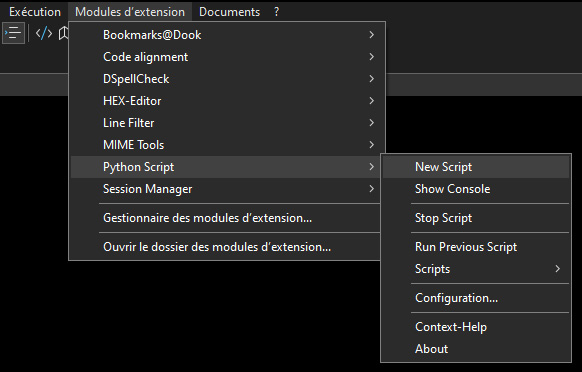Select Python Script menu entry
582x372 pixels.
coord(226,167)
